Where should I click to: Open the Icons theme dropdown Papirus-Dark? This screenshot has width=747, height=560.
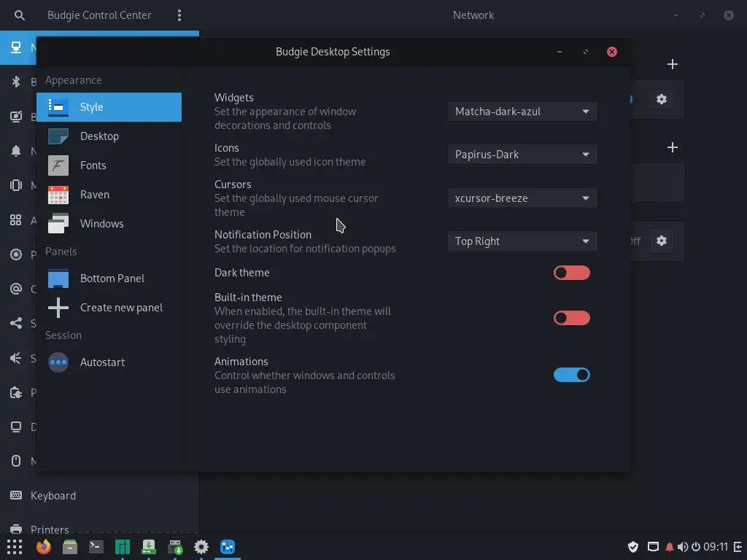(x=522, y=155)
